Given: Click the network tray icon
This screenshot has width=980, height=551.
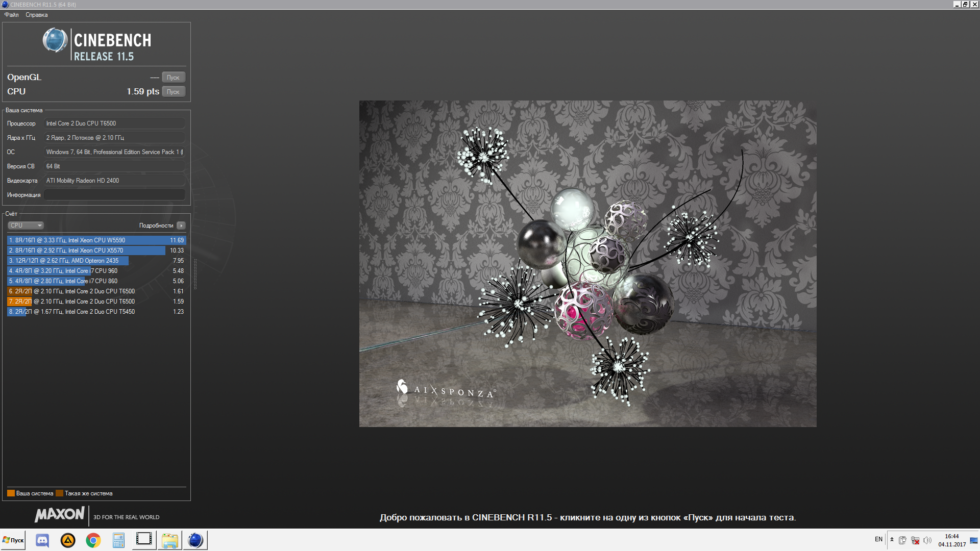Looking at the screenshot, I should 915,540.
